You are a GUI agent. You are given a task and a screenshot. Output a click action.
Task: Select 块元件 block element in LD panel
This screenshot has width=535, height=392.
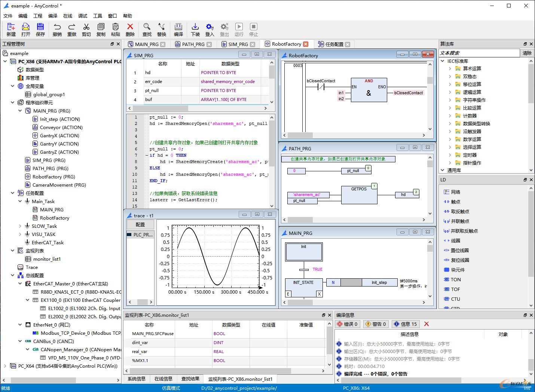454,270
